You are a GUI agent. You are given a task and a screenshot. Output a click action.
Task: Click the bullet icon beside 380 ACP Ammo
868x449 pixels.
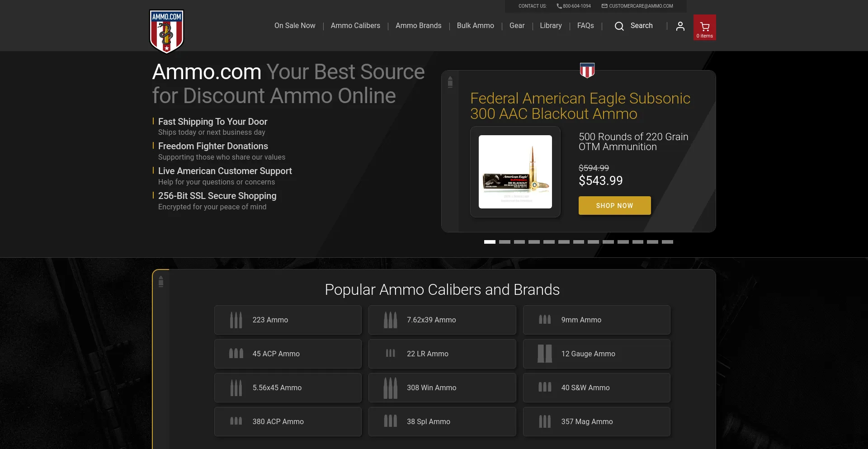pyautogui.click(x=236, y=421)
